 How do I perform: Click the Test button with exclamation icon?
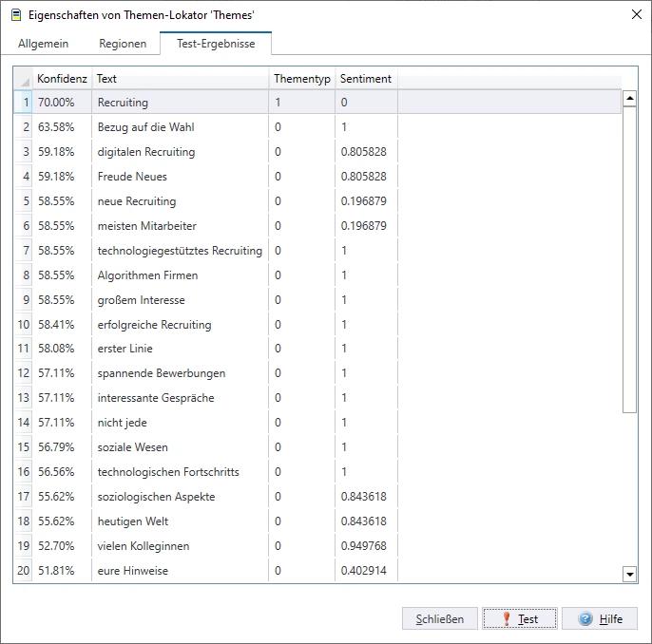pyautogui.click(x=519, y=618)
